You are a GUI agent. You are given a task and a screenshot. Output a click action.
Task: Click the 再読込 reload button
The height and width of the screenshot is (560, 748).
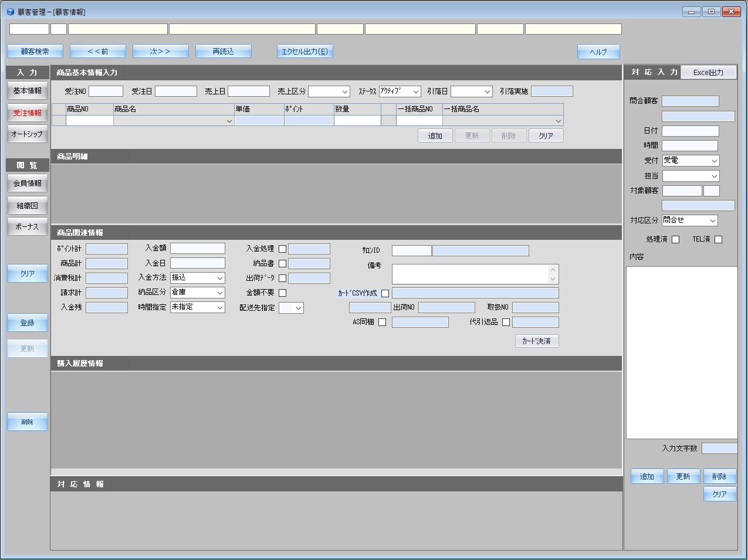pyautogui.click(x=223, y=52)
